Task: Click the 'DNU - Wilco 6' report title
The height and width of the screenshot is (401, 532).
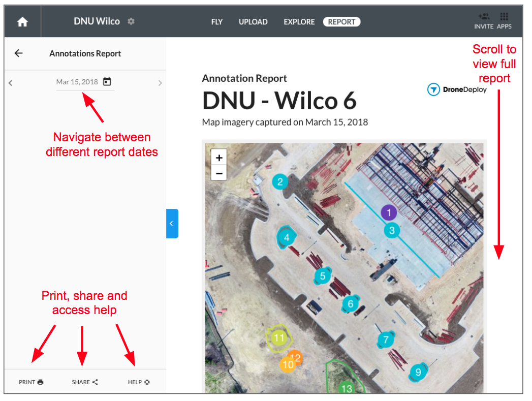Action: point(279,101)
